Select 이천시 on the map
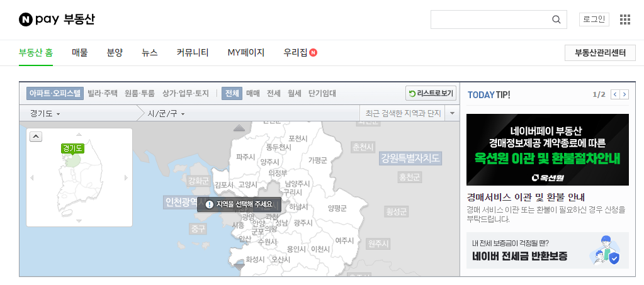 pyautogui.click(x=320, y=249)
